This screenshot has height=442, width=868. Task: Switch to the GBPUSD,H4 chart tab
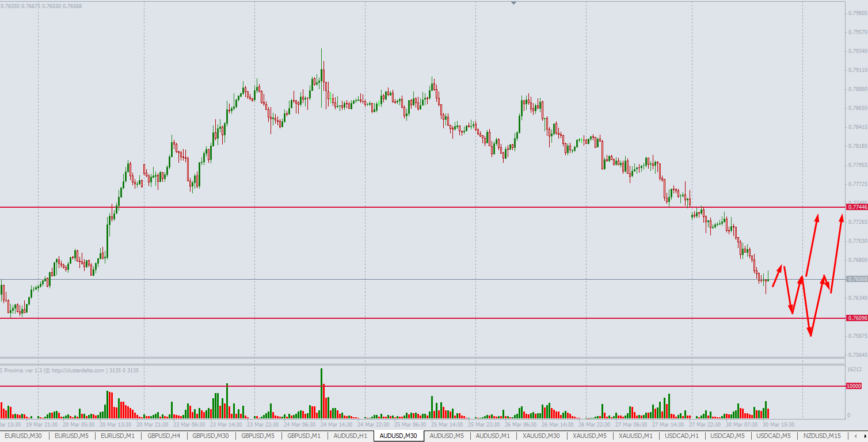point(164,436)
